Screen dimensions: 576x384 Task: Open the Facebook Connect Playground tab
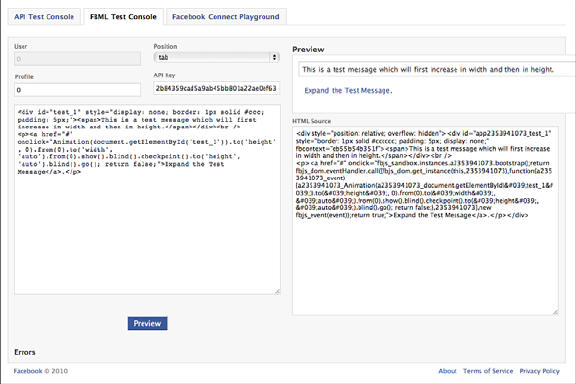click(x=226, y=17)
